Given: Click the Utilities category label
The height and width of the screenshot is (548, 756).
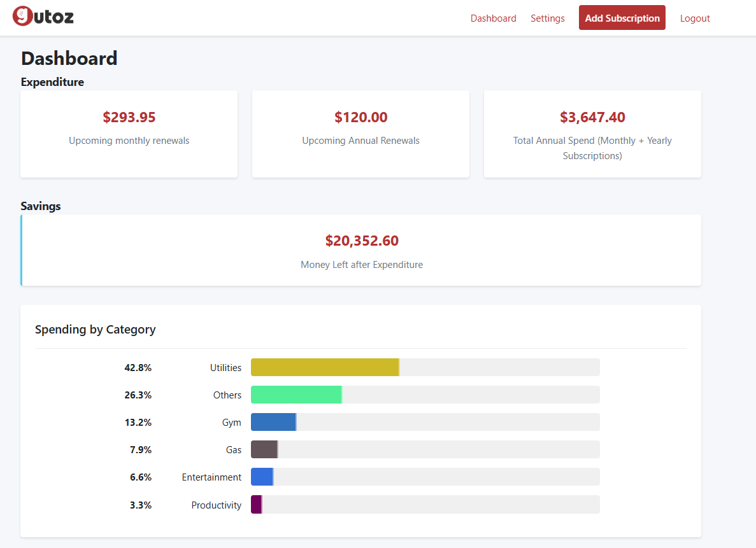Looking at the screenshot, I should (225, 368).
